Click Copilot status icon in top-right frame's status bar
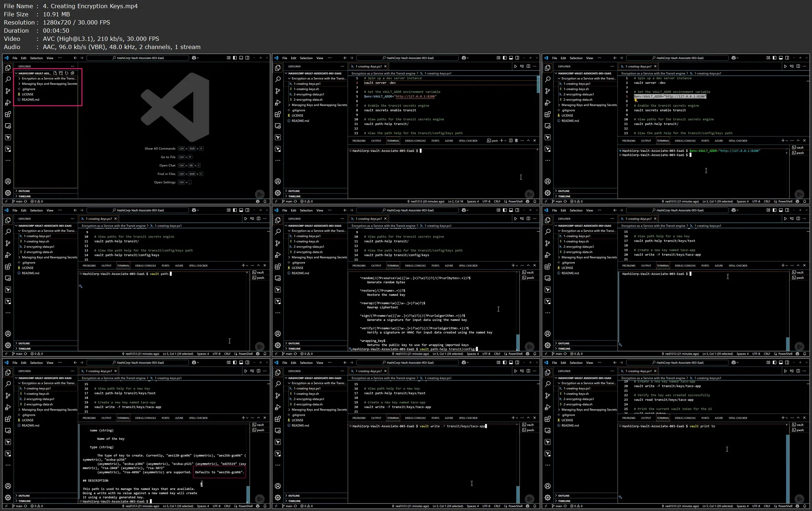This screenshot has width=812, height=511. 797,201
